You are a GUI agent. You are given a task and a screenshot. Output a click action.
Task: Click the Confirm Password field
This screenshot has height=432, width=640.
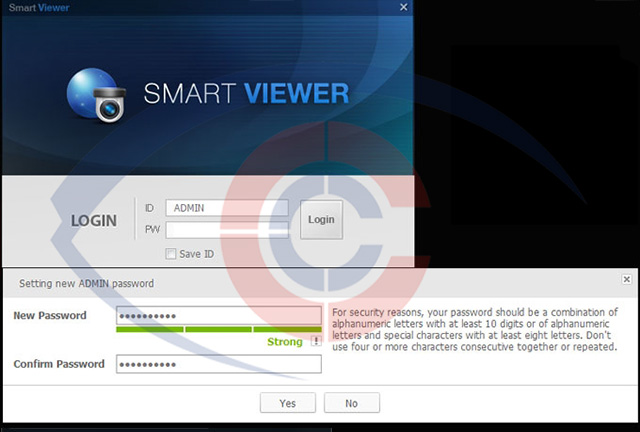pos(219,364)
